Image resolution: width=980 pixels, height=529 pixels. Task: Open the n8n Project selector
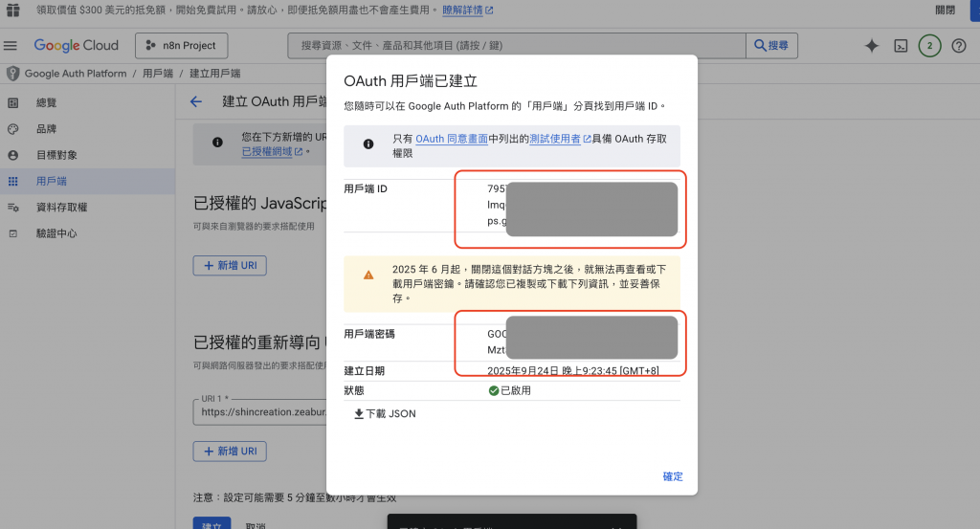pos(181,46)
